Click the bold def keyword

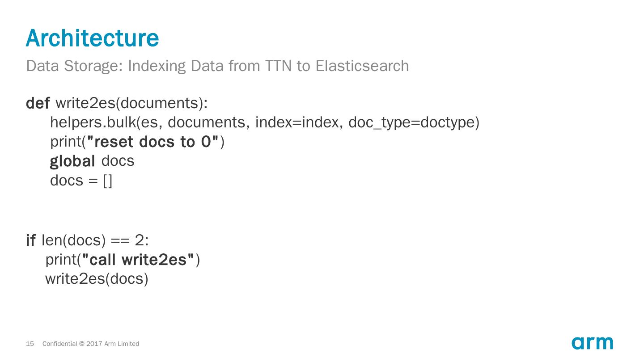[x=38, y=103]
